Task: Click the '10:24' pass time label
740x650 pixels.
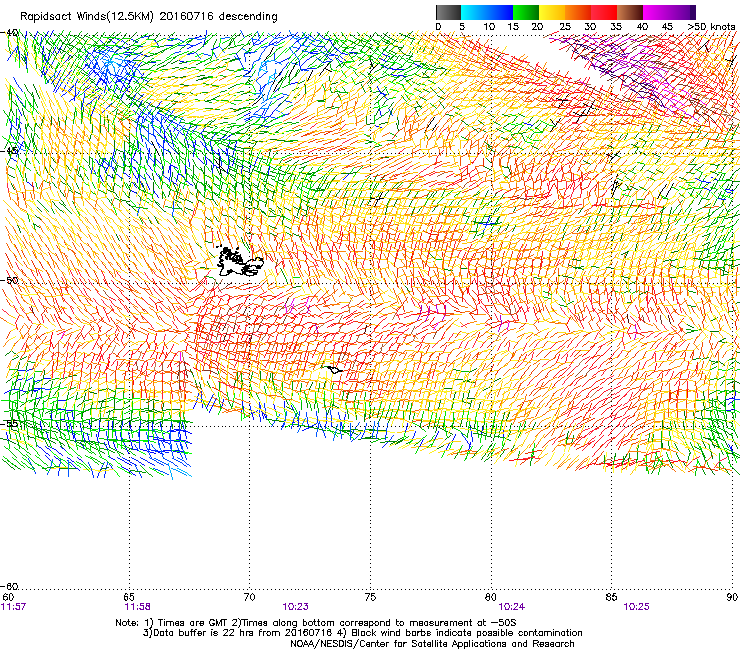Action: pyautogui.click(x=512, y=607)
